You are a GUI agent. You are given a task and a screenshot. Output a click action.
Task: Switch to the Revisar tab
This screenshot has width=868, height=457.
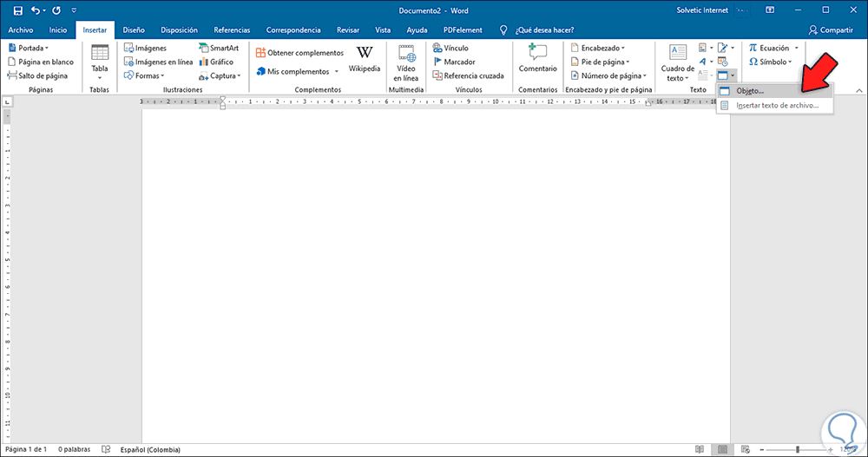pyautogui.click(x=348, y=29)
